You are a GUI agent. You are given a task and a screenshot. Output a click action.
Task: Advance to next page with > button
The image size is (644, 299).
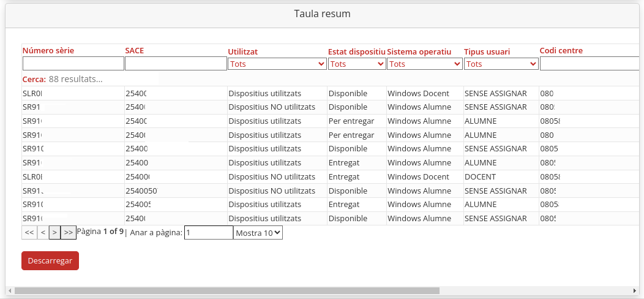(x=54, y=233)
